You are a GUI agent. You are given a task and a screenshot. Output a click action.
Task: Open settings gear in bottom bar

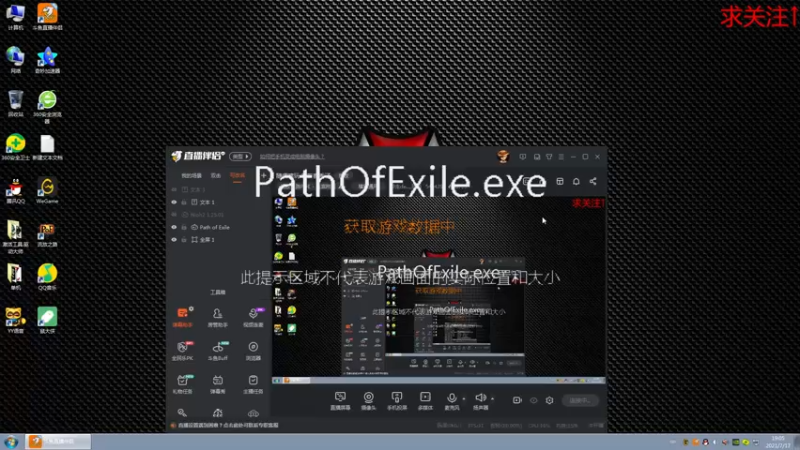click(549, 401)
